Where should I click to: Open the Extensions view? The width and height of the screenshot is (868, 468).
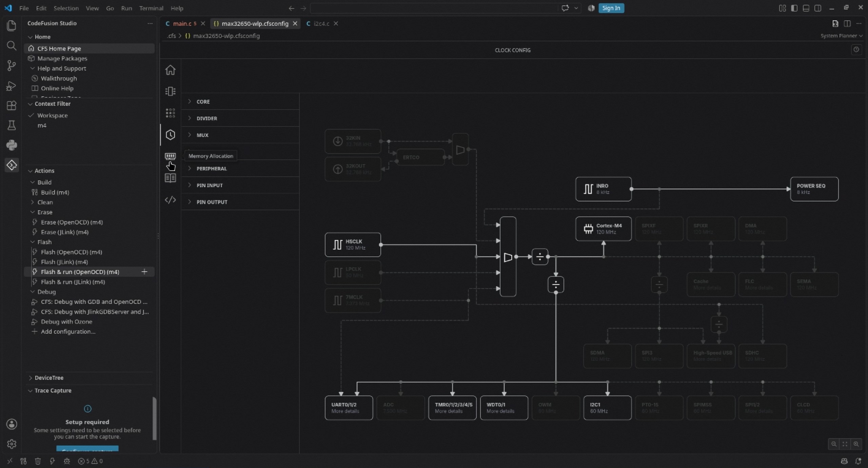(12, 105)
